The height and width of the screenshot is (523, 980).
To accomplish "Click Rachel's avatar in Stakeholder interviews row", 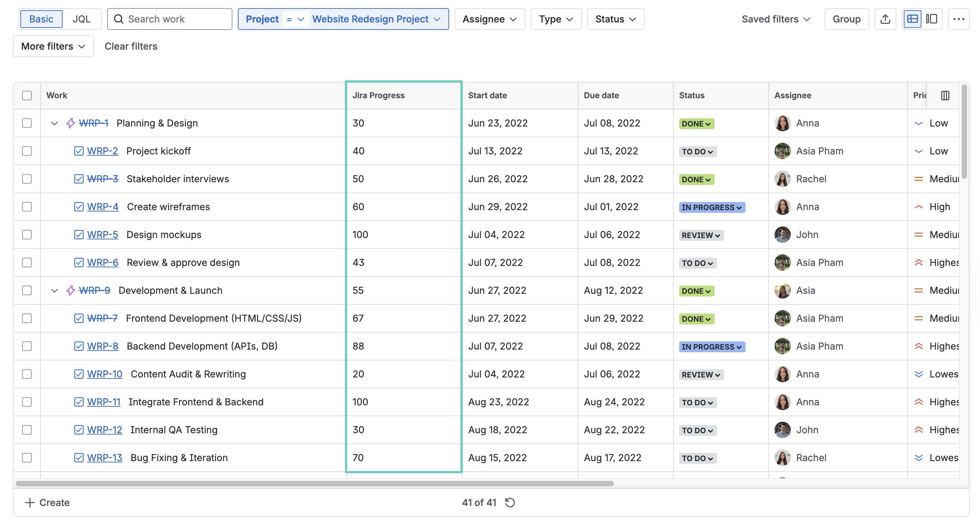I will pyautogui.click(x=782, y=179).
